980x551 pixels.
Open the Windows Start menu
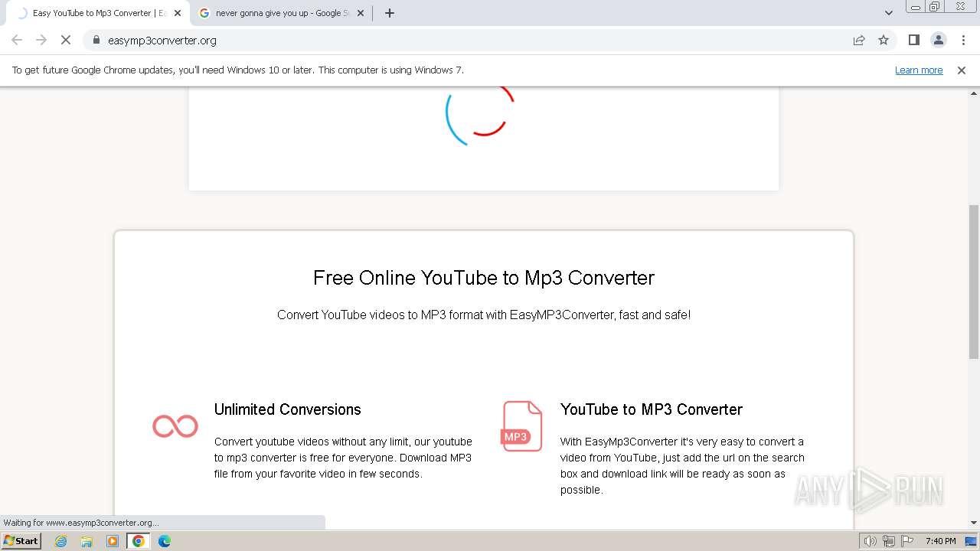[x=21, y=541]
